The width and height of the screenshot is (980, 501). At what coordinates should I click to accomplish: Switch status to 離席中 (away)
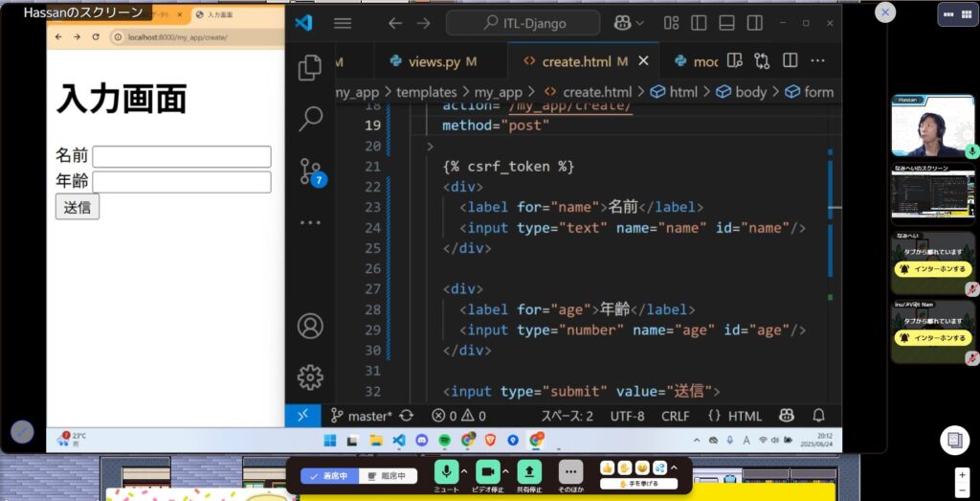click(388, 476)
